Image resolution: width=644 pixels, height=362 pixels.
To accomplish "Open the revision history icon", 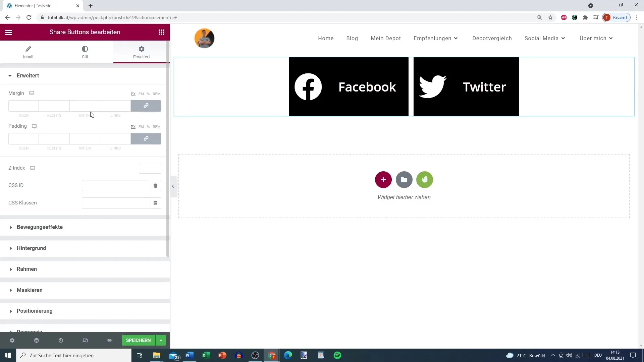I will [61, 340].
